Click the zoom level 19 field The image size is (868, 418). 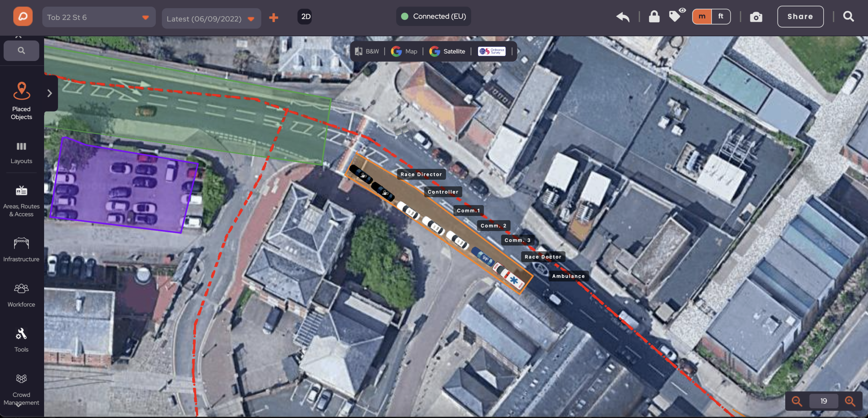[824, 401]
